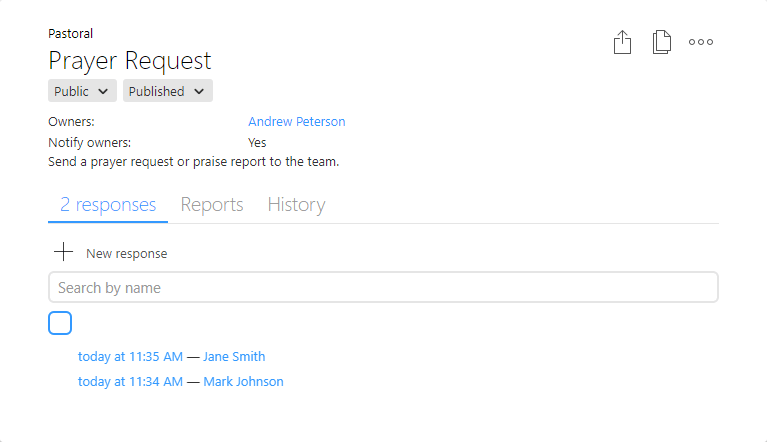767x442 pixels.
Task: Click the plus icon for new response
Action: pos(63,252)
